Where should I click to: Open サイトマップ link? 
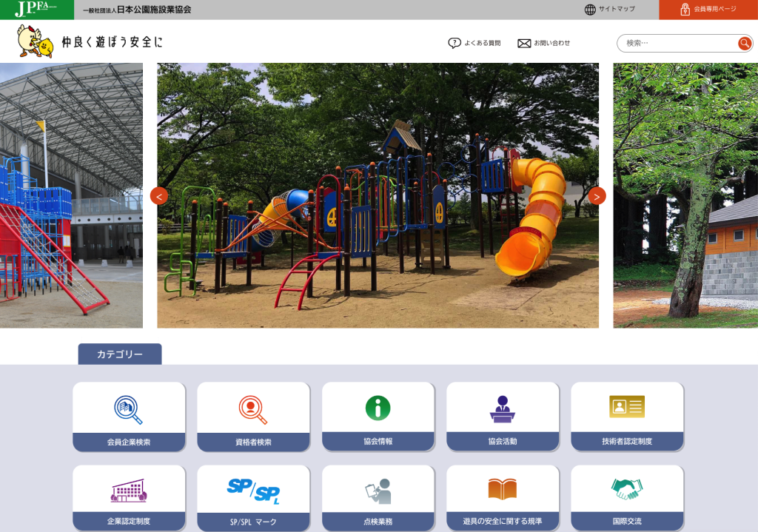point(610,10)
